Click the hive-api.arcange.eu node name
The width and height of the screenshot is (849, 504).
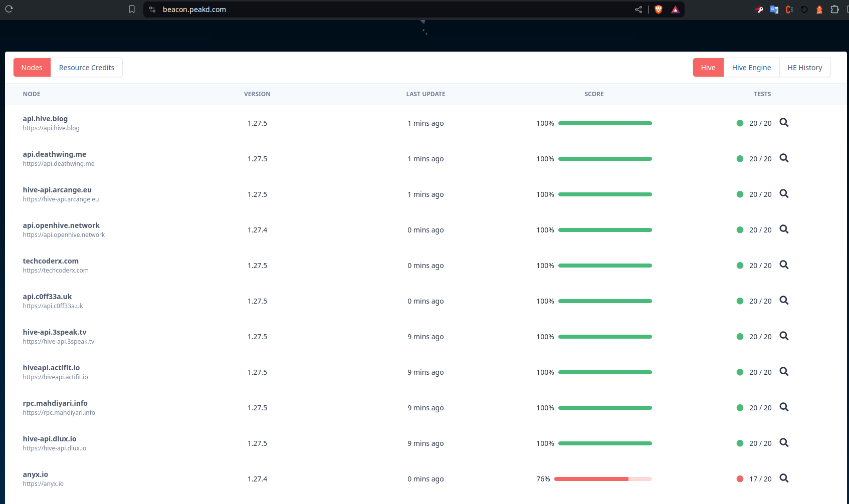tap(57, 190)
